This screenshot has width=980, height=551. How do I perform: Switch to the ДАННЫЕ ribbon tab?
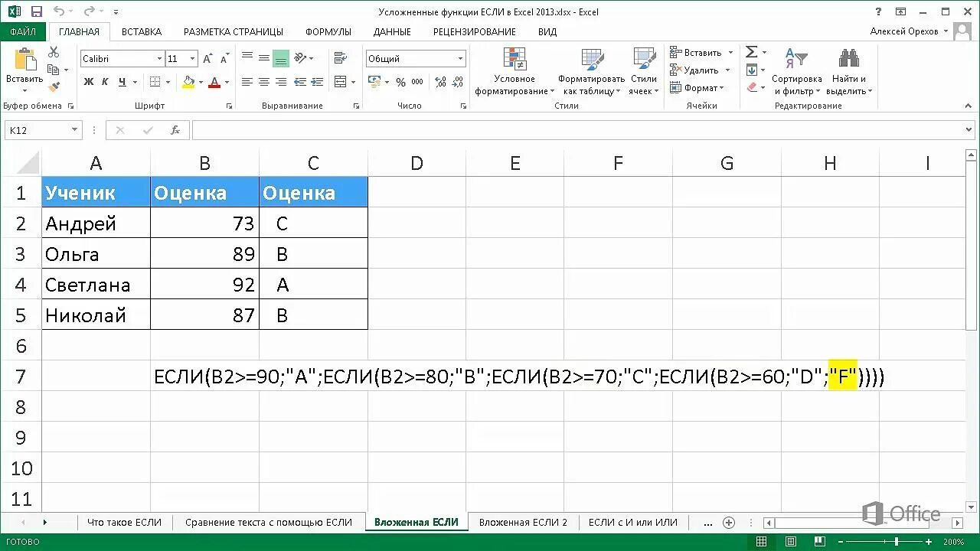(392, 31)
